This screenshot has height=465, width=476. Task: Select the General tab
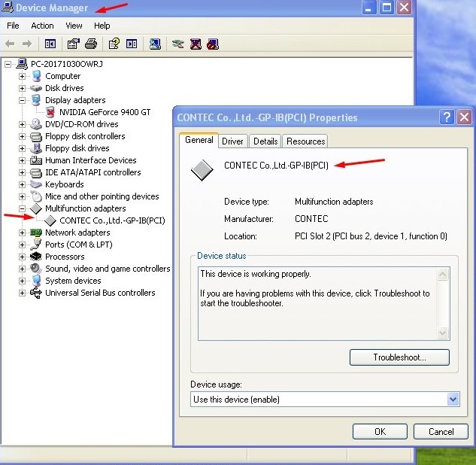[x=199, y=140]
